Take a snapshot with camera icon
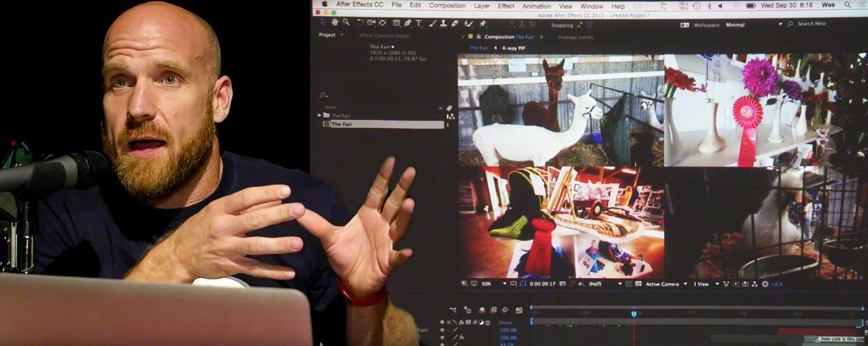 point(562,284)
